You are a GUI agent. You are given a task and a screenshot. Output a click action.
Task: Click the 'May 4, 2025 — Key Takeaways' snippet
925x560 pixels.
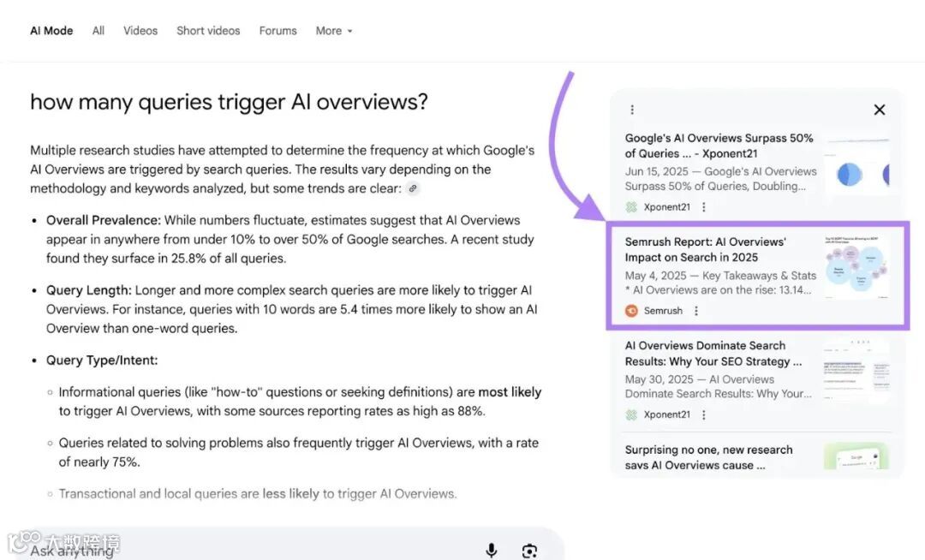click(720, 283)
